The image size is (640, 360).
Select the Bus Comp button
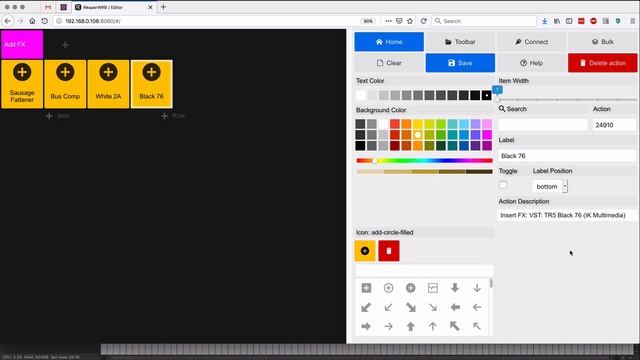point(65,84)
